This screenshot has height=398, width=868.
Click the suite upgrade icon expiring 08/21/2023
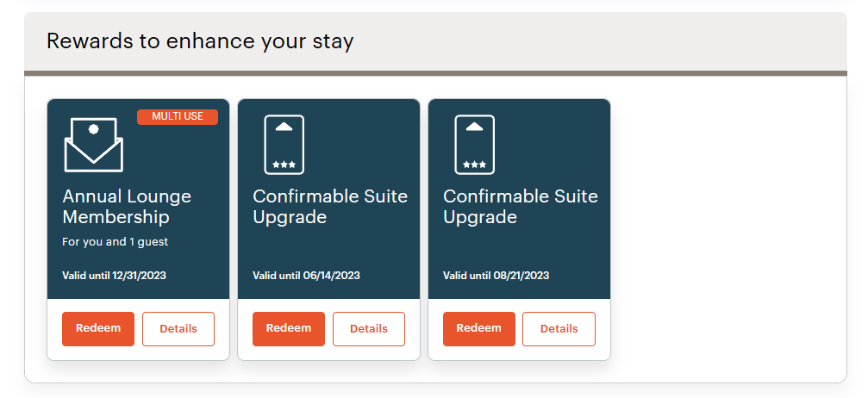click(x=474, y=144)
